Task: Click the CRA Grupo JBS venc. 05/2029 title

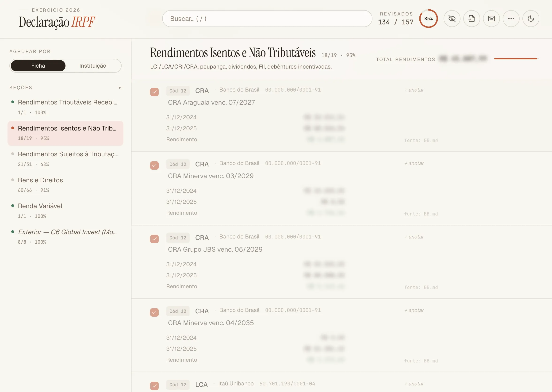Action: 215,249
